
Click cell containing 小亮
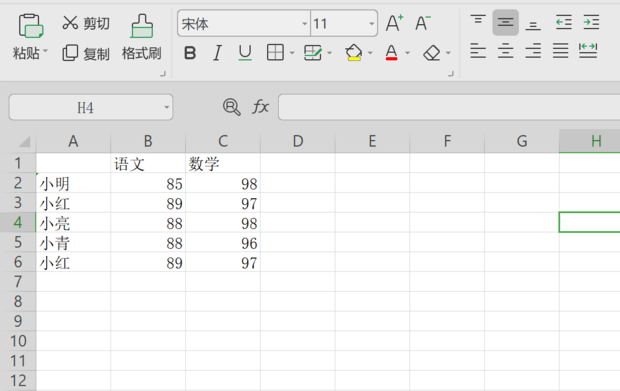73,222
